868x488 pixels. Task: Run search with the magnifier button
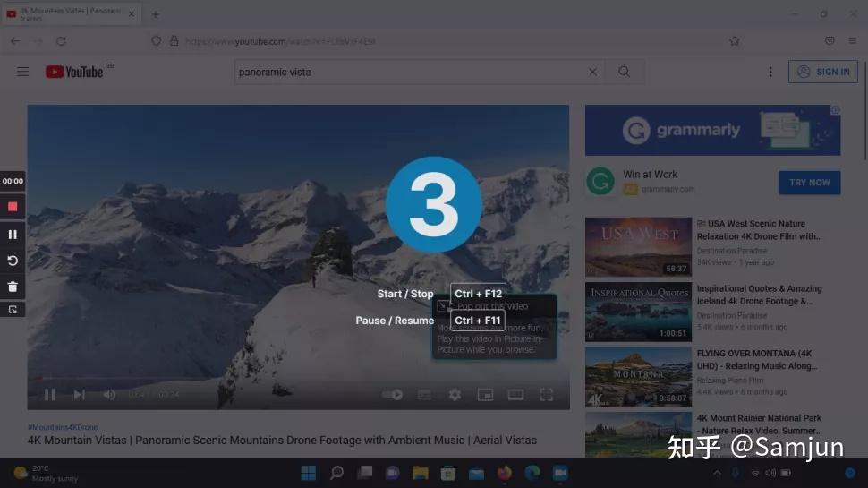click(624, 72)
